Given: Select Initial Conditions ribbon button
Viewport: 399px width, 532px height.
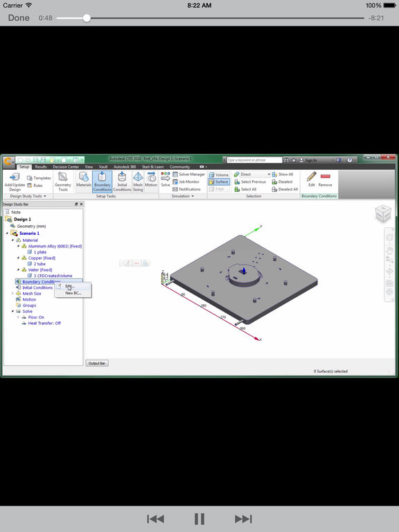Looking at the screenshot, I should tap(122, 181).
